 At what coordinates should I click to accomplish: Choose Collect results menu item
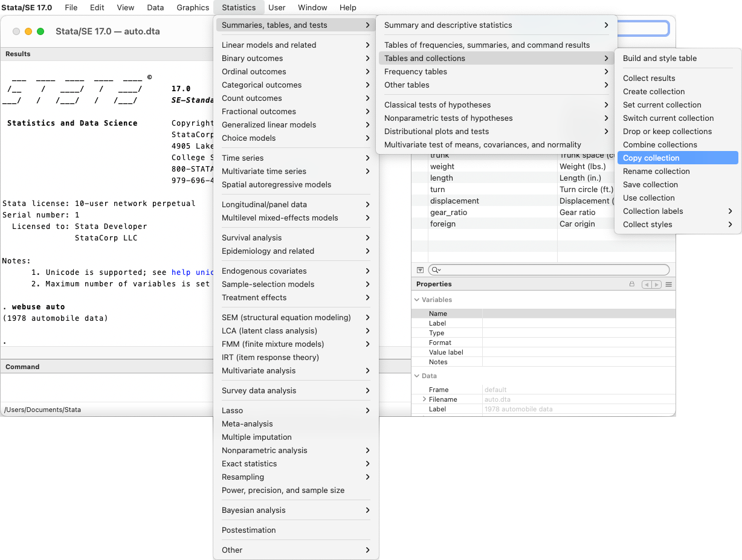[677, 78]
